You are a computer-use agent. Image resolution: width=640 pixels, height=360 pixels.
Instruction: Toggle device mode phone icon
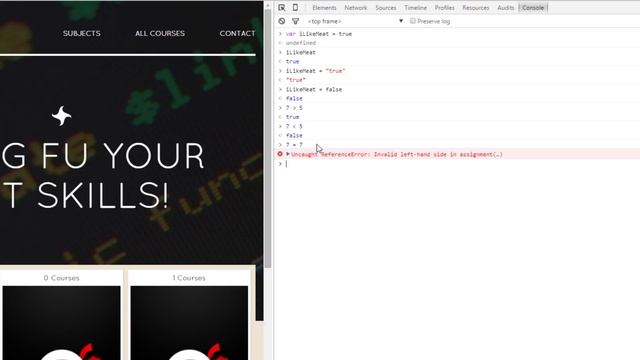[x=295, y=8]
